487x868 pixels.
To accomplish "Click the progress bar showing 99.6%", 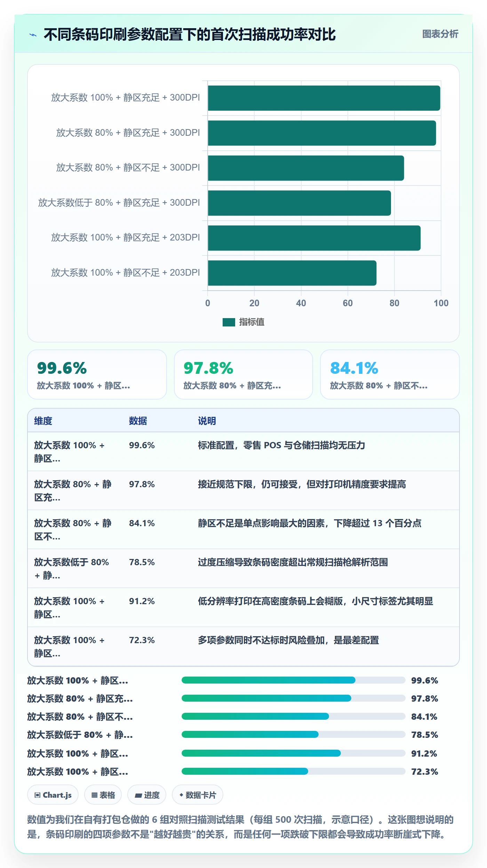I will point(294,680).
